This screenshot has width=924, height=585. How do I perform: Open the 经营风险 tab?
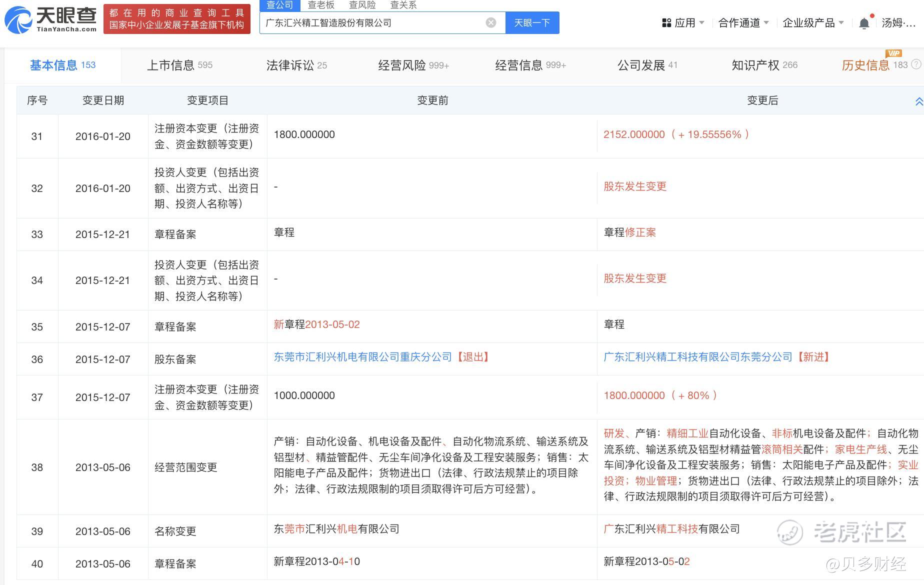point(413,65)
